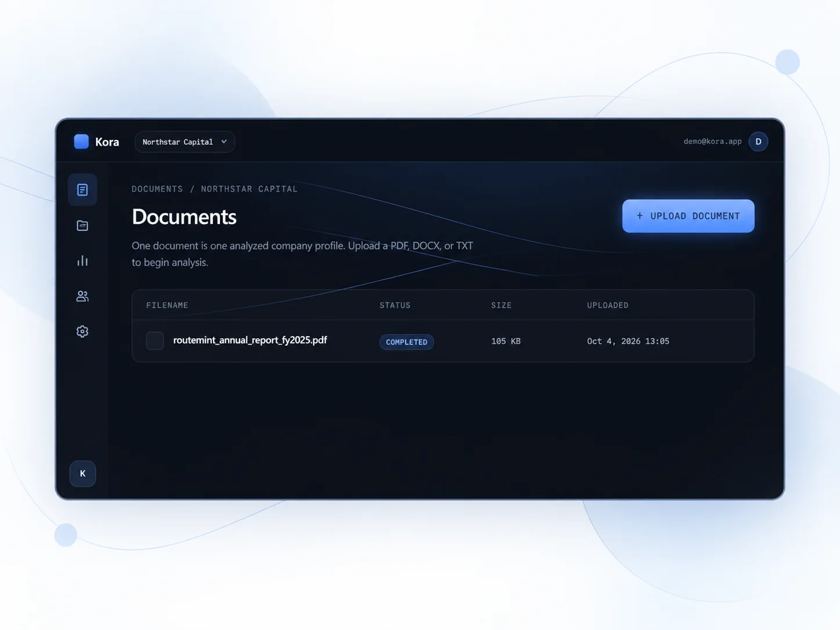The width and height of the screenshot is (840, 630).
Task: Click the Oct 4, 2026 13:05 date
Action: tap(628, 341)
